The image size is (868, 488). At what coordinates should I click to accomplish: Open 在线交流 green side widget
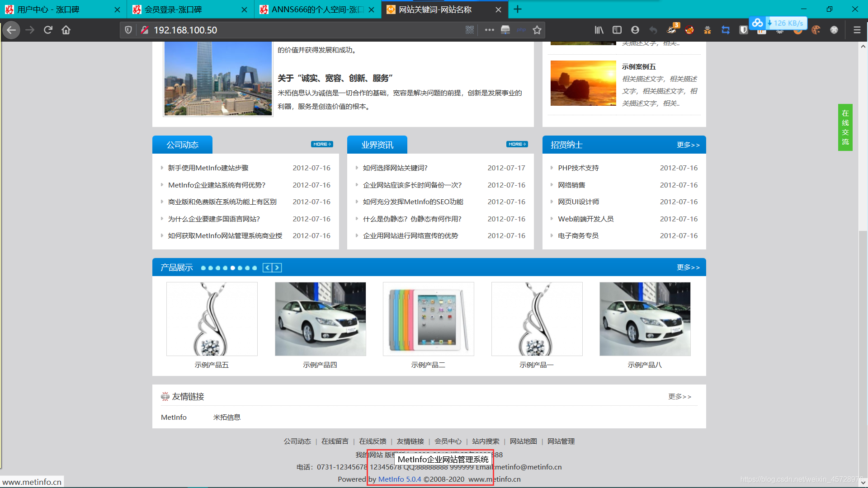[845, 127]
